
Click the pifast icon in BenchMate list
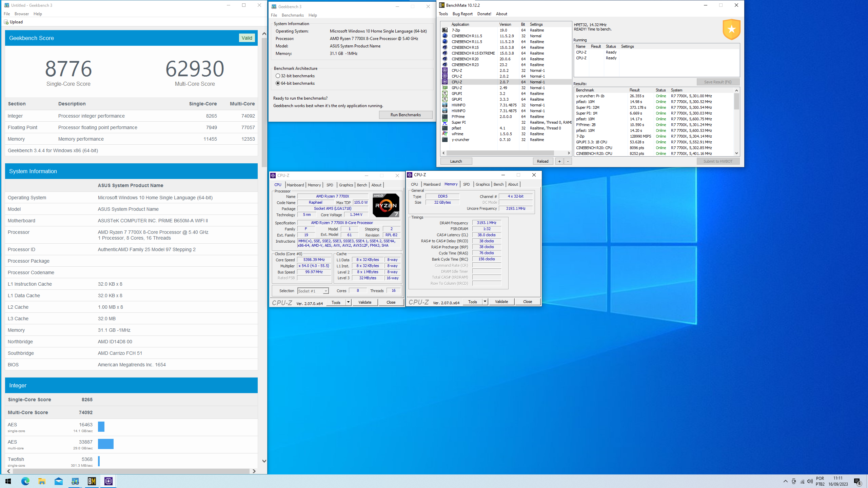445,128
